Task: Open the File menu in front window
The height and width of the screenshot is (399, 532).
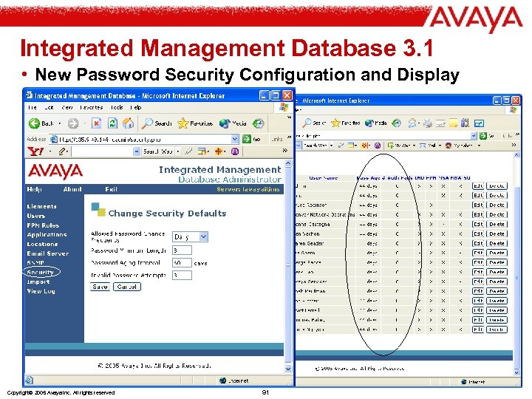Action: 33,107
